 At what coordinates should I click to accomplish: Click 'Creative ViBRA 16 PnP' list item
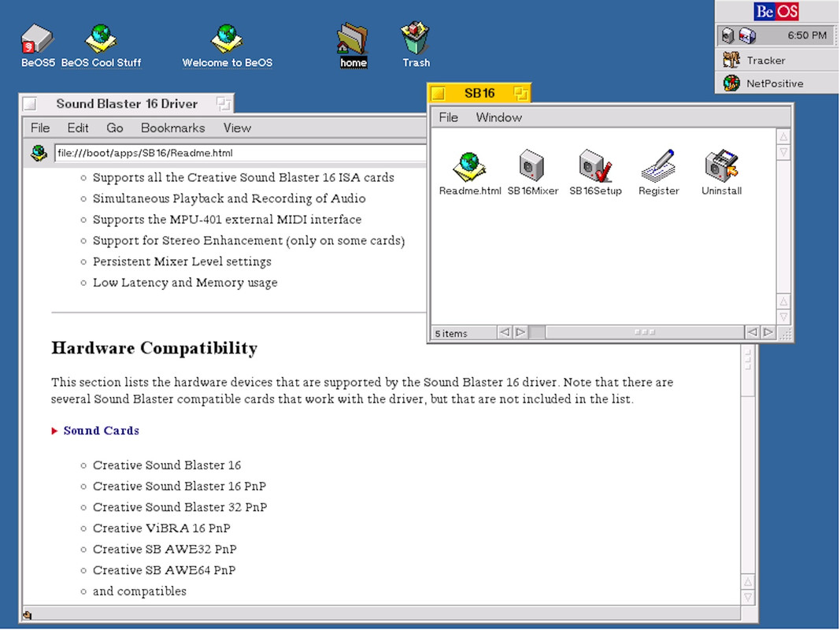[162, 528]
